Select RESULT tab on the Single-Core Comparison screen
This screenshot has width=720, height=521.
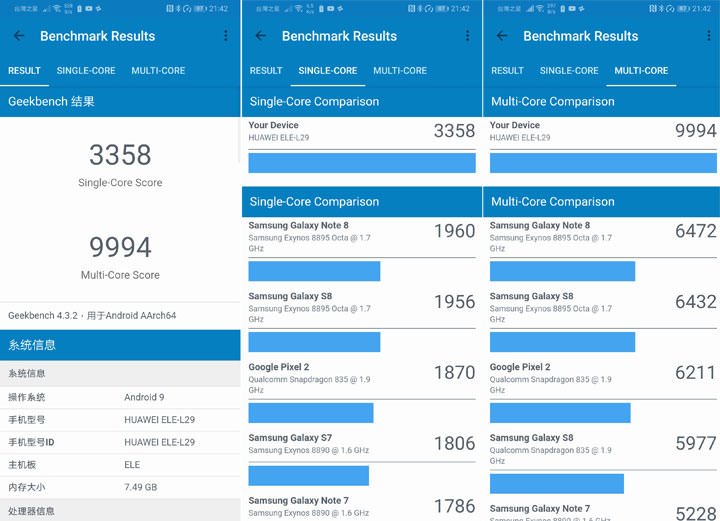(x=266, y=71)
